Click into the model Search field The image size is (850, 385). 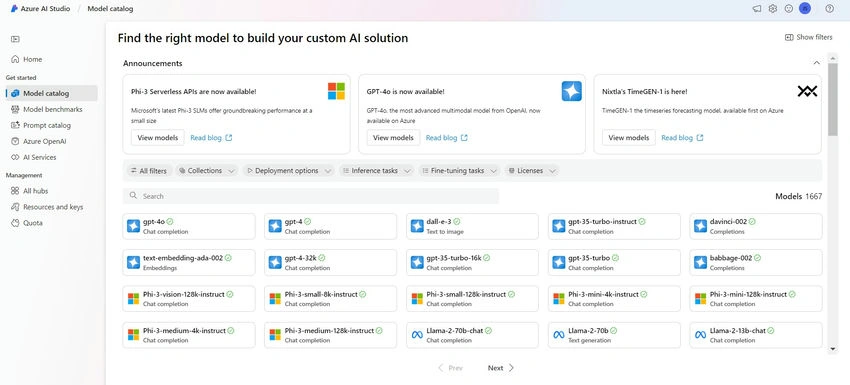click(x=311, y=196)
